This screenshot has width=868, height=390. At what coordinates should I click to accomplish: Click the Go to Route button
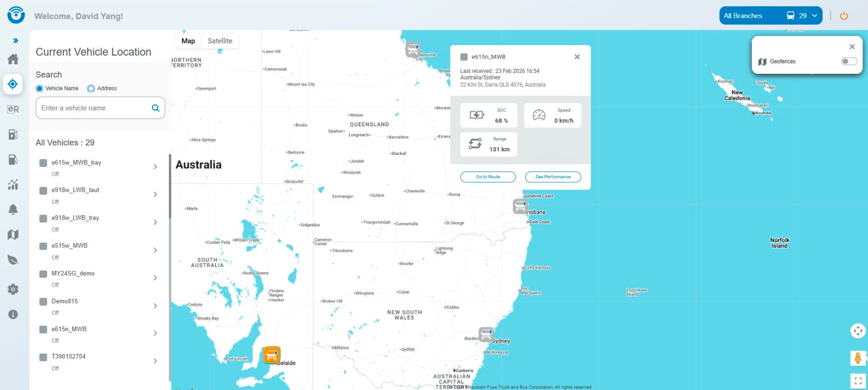(x=487, y=177)
